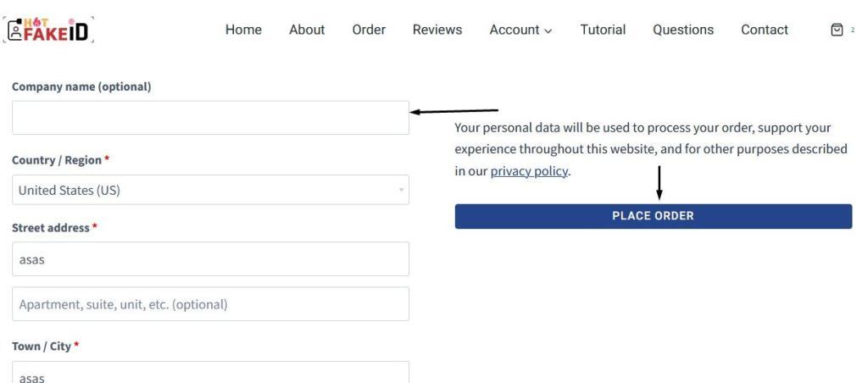Image resolution: width=868 pixels, height=383 pixels.
Task: Open the Contact page
Action: point(765,30)
